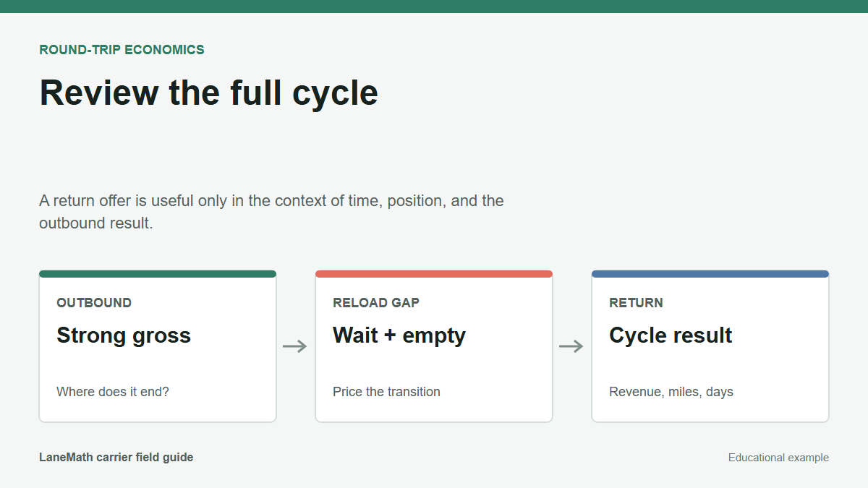The height and width of the screenshot is (488, 868).
Task: Click the 'Cycle result' heading
Action: 671,335
